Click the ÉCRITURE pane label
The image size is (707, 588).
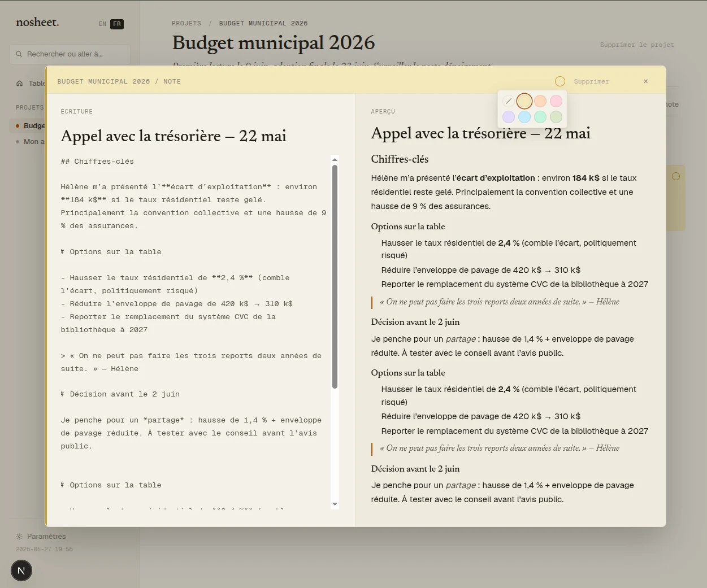click(77, 111)
